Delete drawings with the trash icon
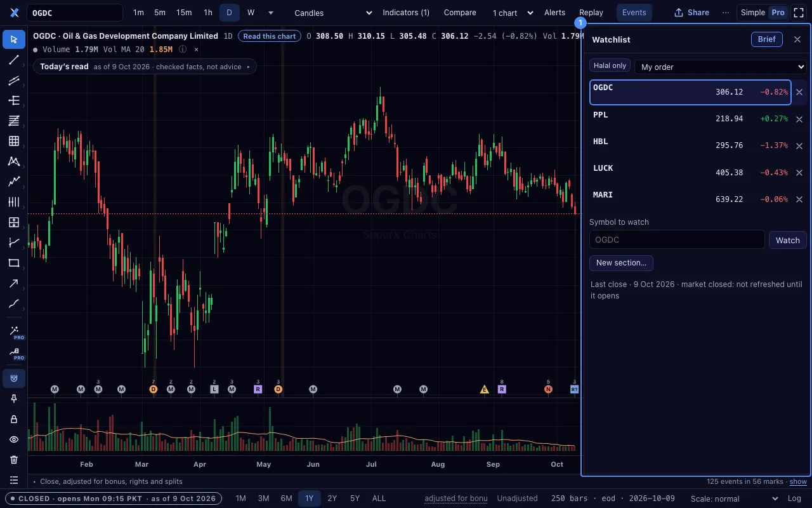 pyautogui.click(x=14, y=460)
